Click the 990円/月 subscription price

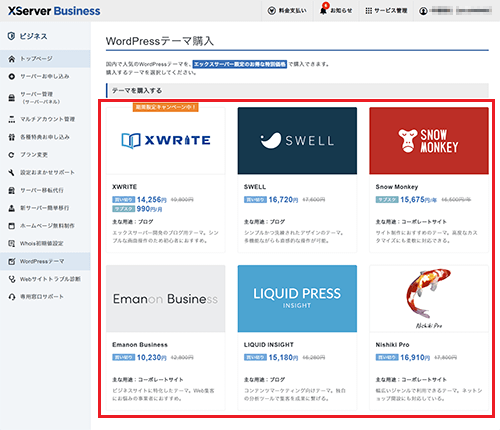149,209
